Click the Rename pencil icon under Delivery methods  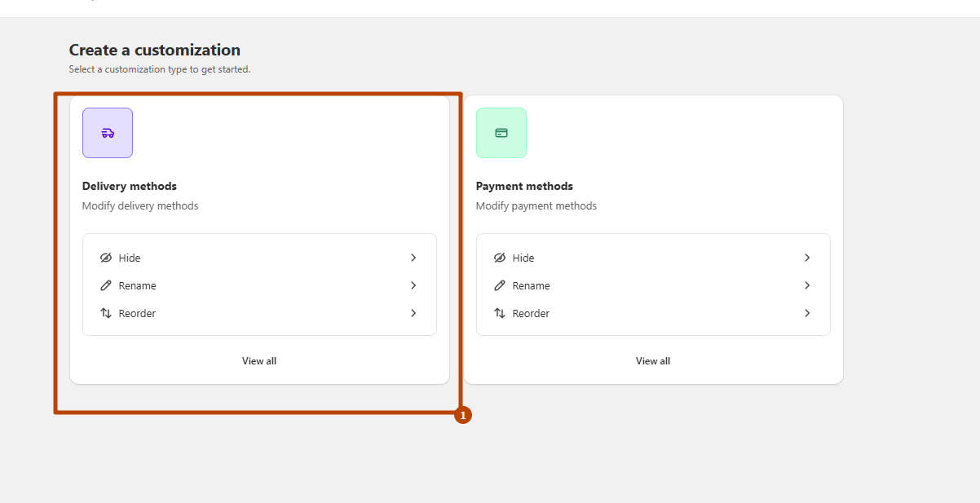[106, 285]
